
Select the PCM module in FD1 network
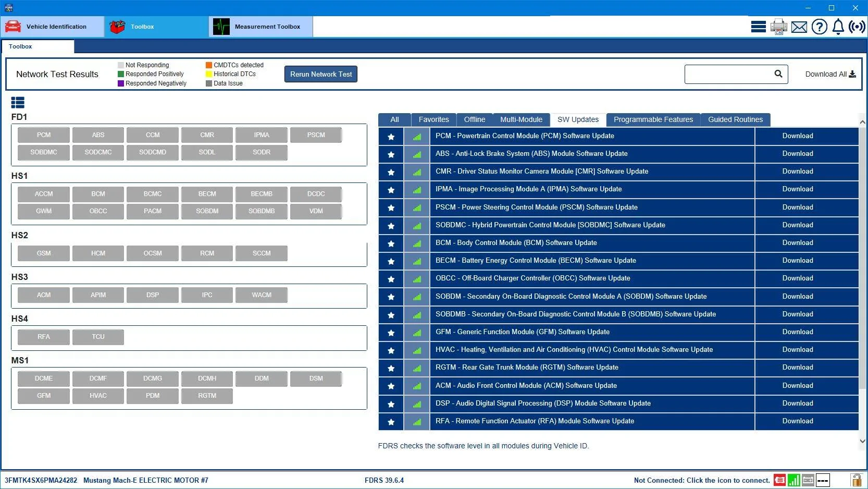pos(44,135)
